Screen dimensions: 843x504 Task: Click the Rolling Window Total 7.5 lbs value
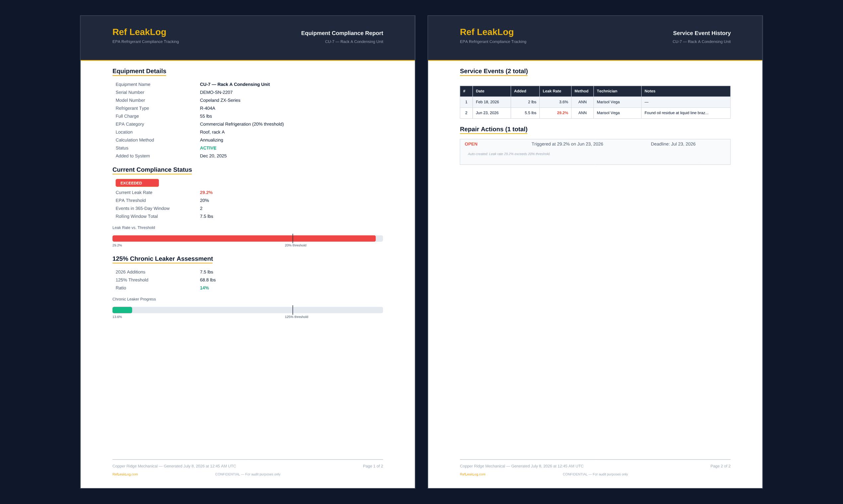coord(206,216)
